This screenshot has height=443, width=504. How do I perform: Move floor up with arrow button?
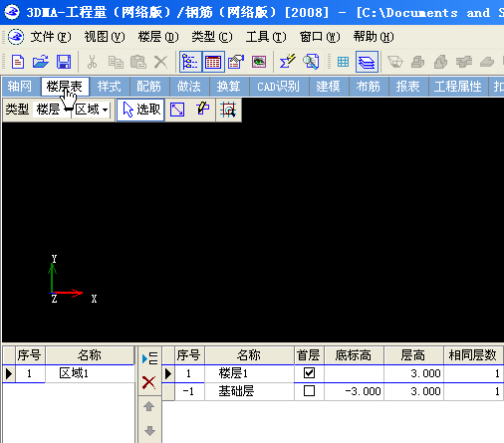click(x=148, y=406)
